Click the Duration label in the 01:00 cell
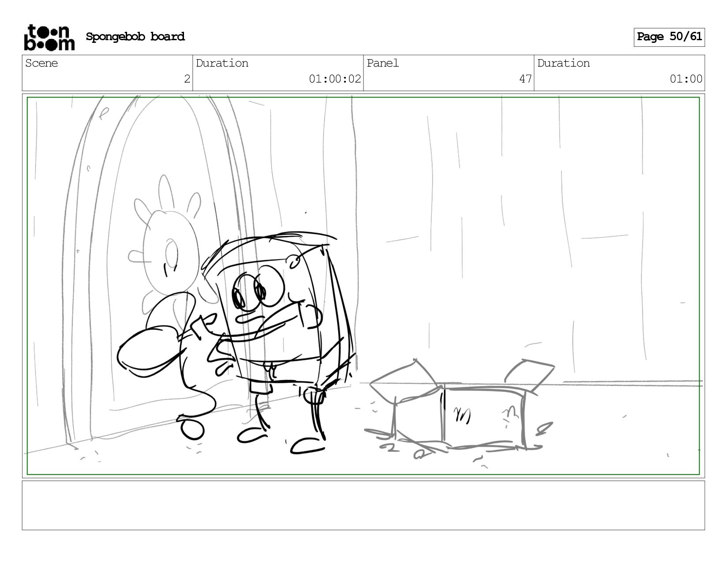 tap(563, 63)
